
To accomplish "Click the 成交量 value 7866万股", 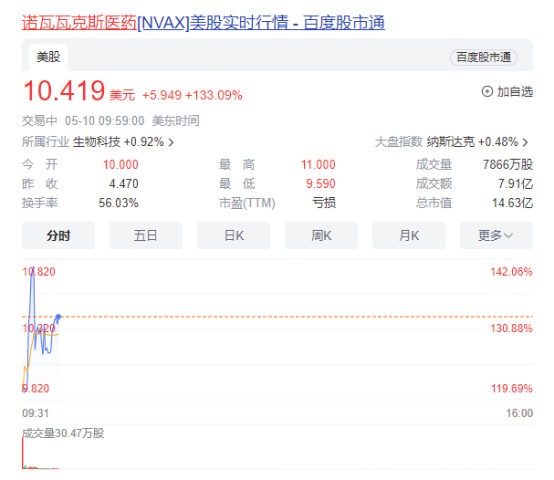I will click(508, 165).
